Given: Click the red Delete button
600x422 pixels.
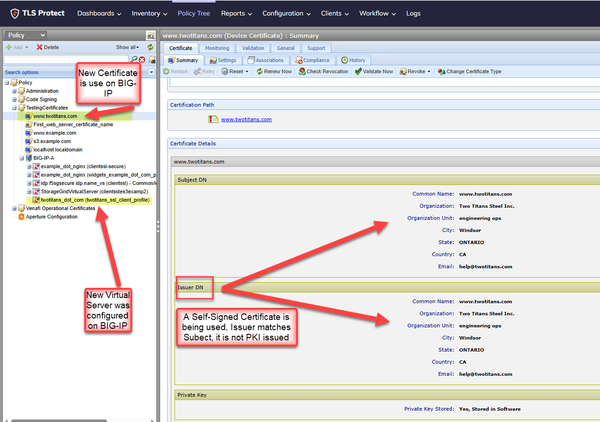Looking at the screenshot, I should (47, 47).
